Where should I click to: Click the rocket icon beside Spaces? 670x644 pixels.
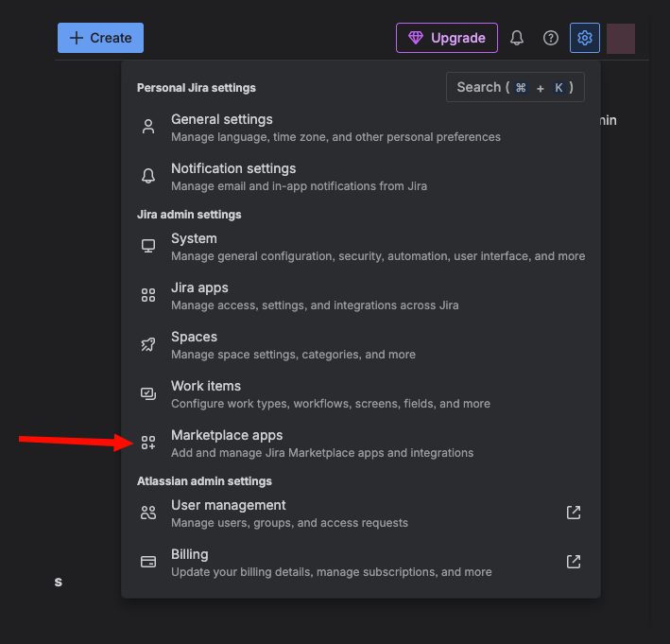point(148,344)
